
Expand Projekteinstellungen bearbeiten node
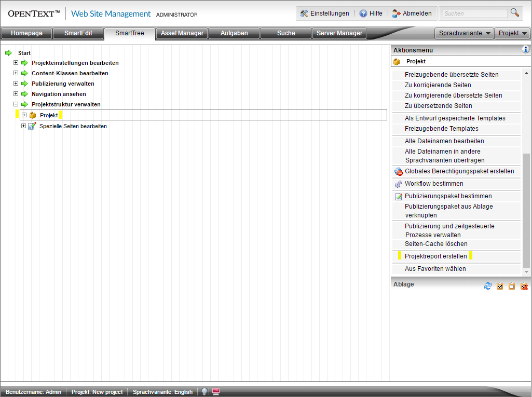[x=16, y=63]
